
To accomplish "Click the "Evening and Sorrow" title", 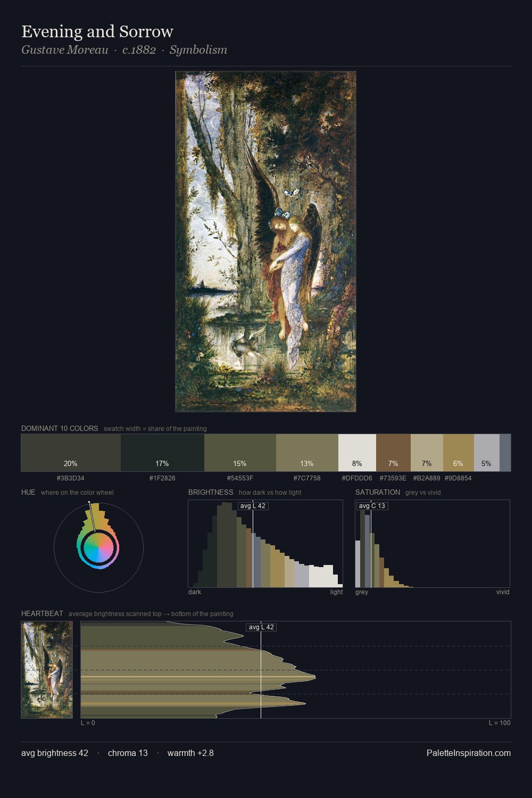I will tap(97, 31).
